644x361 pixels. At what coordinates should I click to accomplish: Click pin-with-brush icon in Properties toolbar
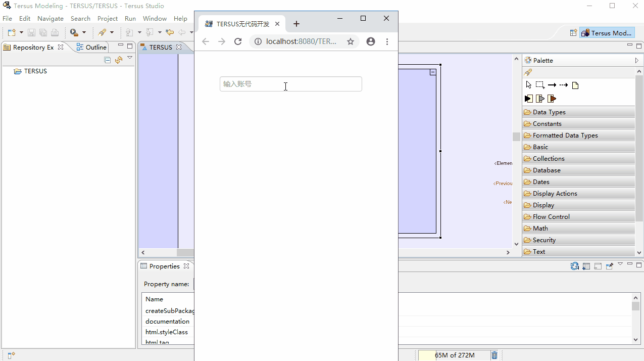click(609, 266)
